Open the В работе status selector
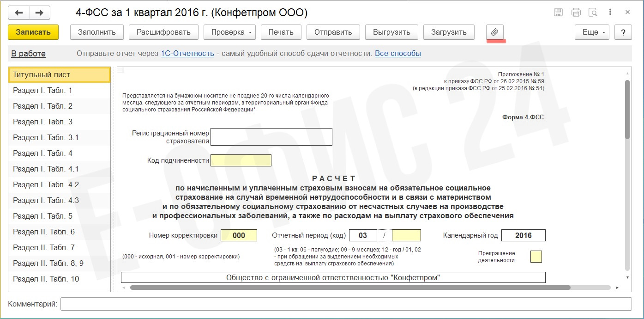The height and width of the screenshot is (319, 644). tap(29, 54)
